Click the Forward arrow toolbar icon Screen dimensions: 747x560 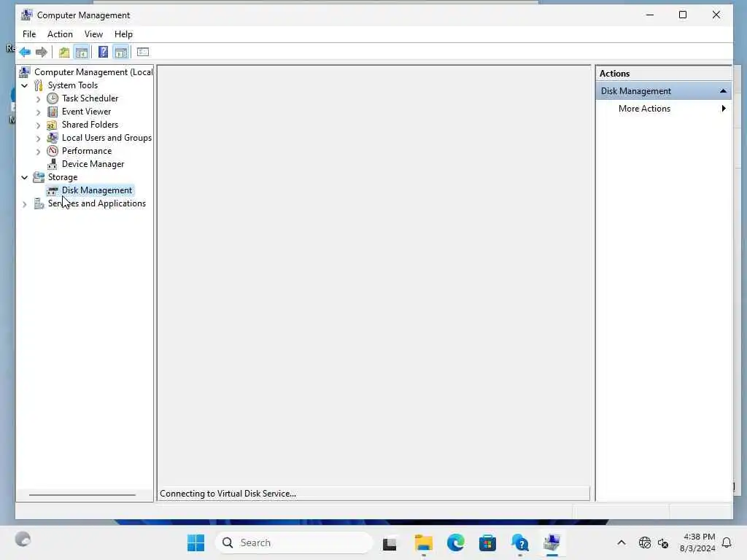click(x=42, y=52)
